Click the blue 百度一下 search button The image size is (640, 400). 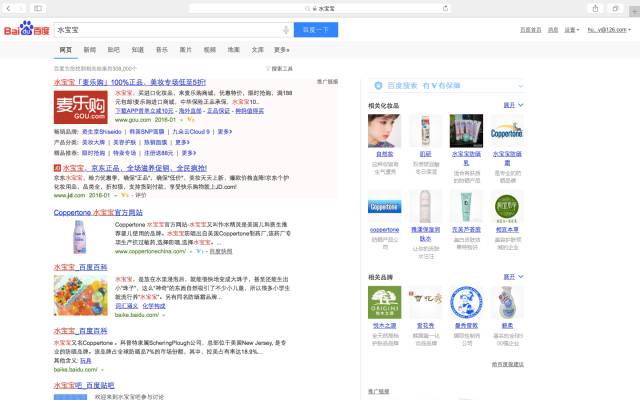pyautogui.click(x=316, y=30)
